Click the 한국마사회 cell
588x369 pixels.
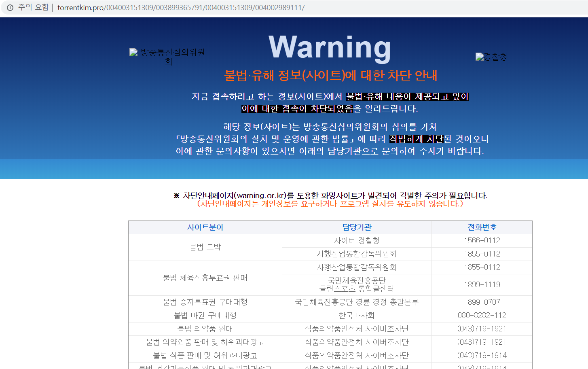(357, 316)
